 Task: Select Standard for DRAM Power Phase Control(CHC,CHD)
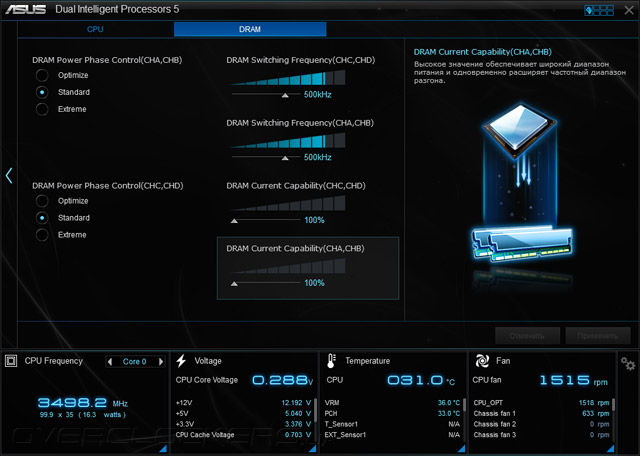[x=42, y=218]
